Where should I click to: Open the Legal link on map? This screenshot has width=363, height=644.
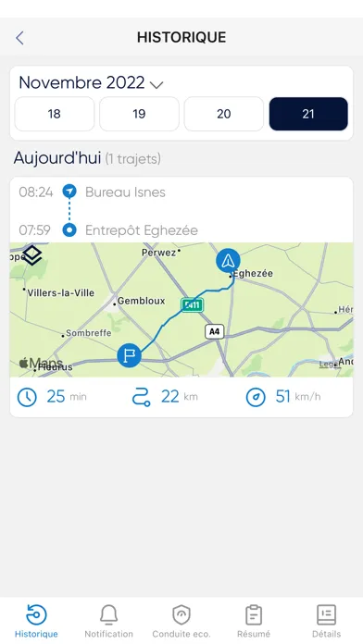coord(329,364)
